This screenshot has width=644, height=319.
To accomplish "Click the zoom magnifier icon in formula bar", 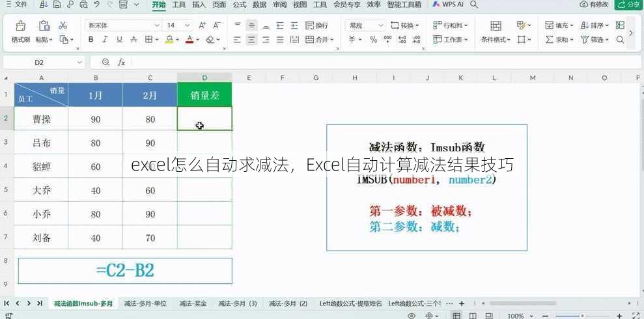I will tap(106, 62).
